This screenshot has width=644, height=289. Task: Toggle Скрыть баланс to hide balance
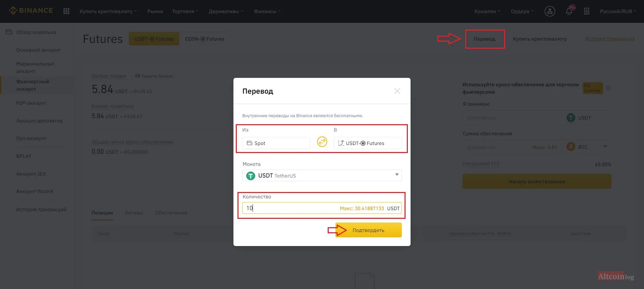click(154, 76)
